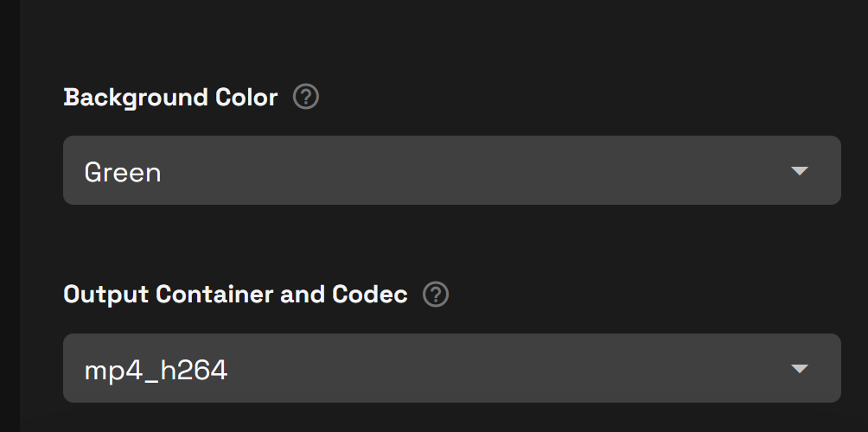This screenshot has width=868, height=432.
Task: Open the Output Container and Codec dropdown
Action: tap(451, 368)
